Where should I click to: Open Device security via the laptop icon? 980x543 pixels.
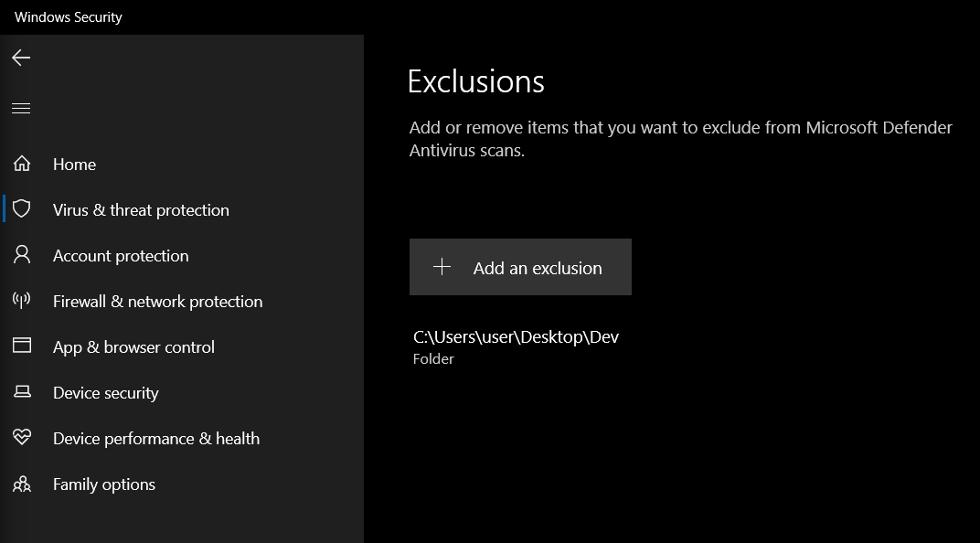pos(21,392)
